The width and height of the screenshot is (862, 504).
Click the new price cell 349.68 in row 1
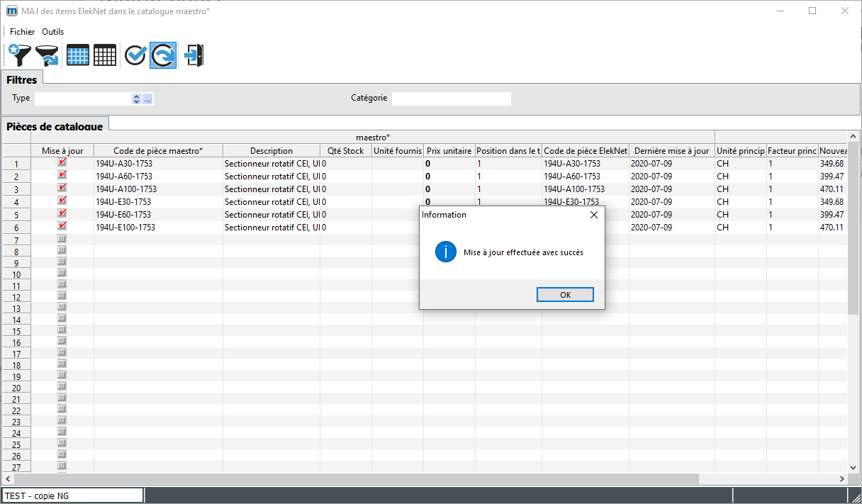coord(832,164)
